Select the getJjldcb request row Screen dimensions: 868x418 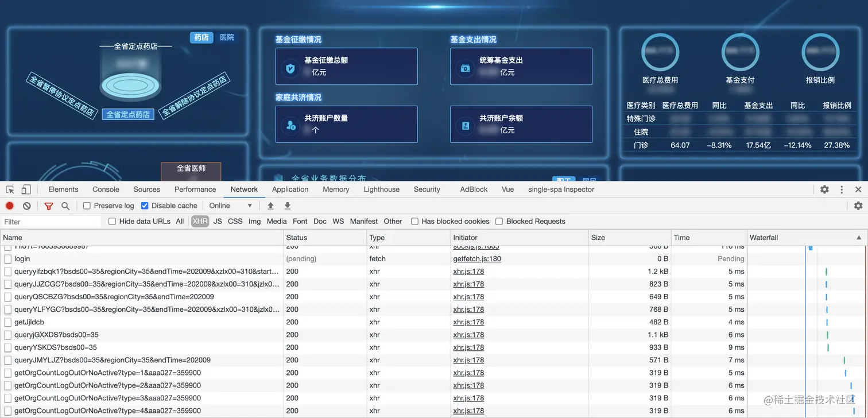[x=434, y=322]
